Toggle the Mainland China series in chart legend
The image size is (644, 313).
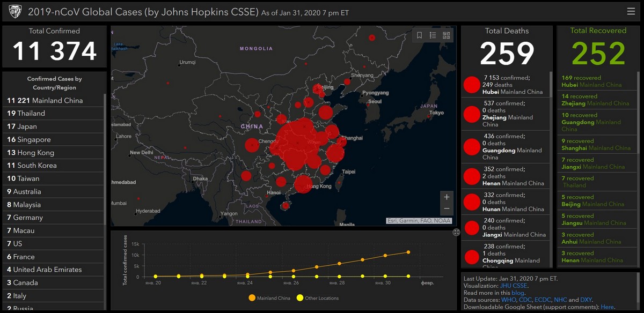[x=269, y=298]
